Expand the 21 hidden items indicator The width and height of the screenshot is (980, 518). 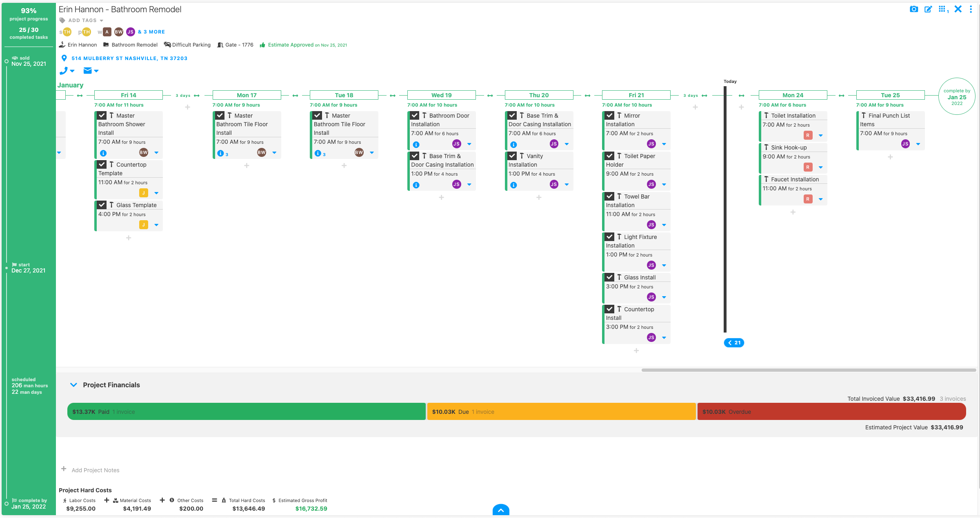tap(734, 342)
